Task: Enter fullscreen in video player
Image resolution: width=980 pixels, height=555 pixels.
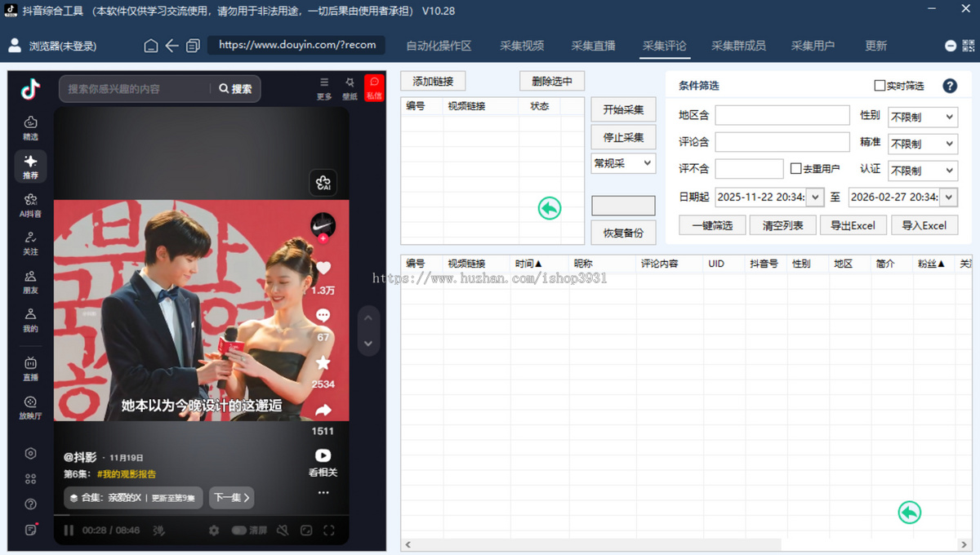Action: click(329, 531)
